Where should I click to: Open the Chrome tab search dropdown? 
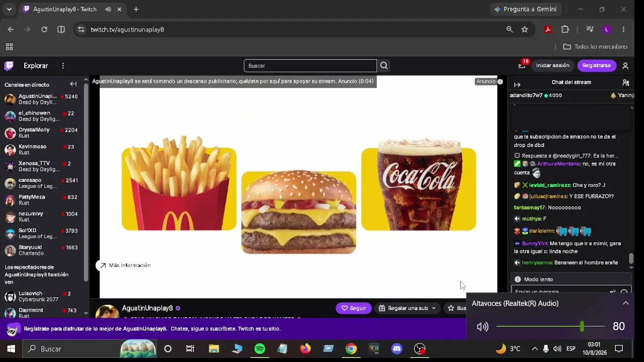point(9,9)
